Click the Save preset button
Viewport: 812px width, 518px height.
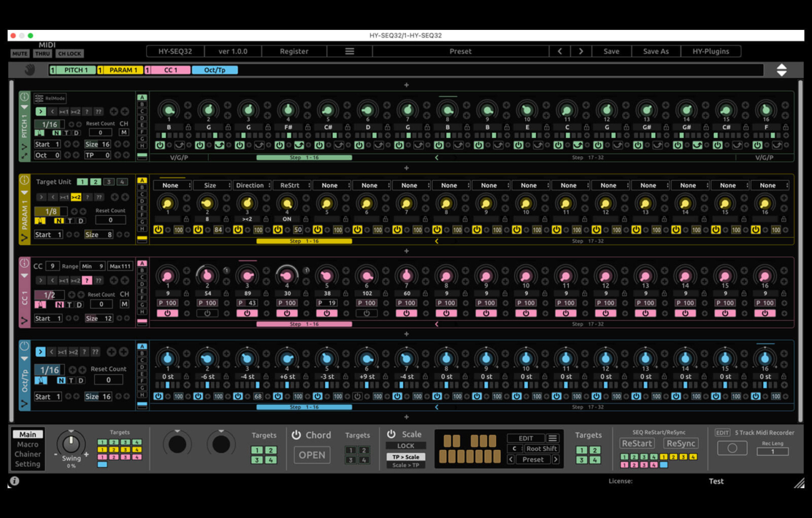(x=611, y=51)
